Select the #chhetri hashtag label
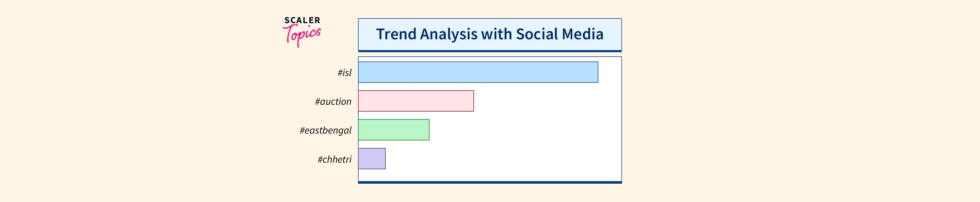 click(x=335, y=159)
